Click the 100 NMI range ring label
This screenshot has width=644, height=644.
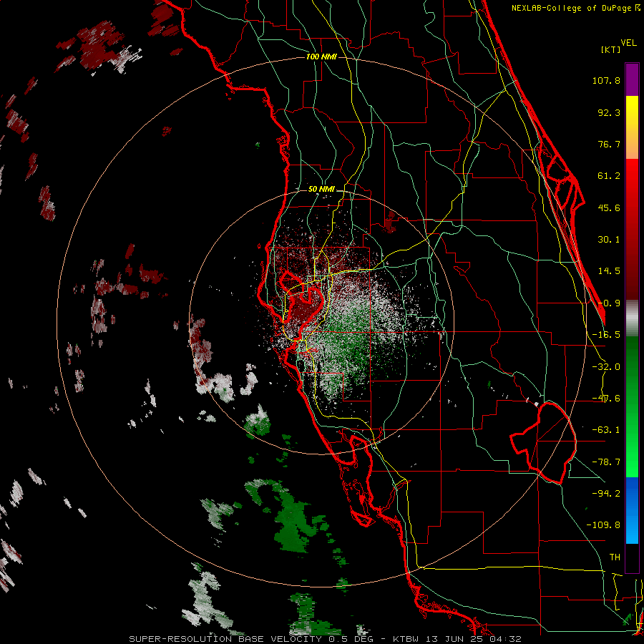click(x=321, y=57)
